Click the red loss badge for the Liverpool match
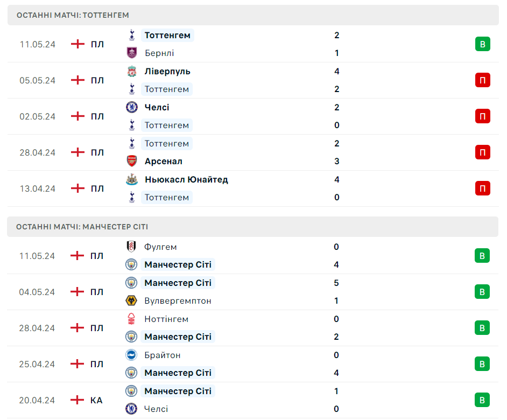507x420 pixels. [482, 80]
